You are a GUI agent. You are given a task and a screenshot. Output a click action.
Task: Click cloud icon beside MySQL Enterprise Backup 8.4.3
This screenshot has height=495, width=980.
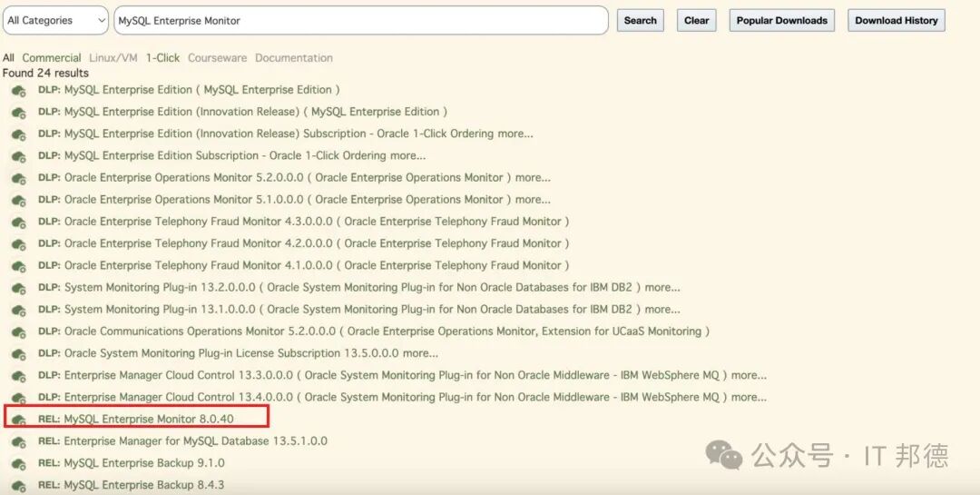19,486
